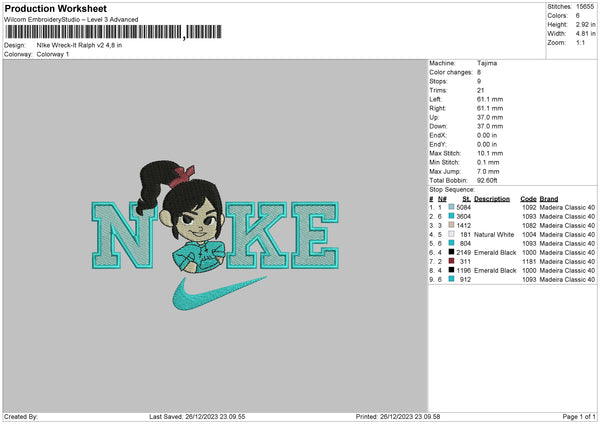Click the Printed timestamp 26/12/2023 23.09.58
The image size is (600, 424).
pos(410,416)
